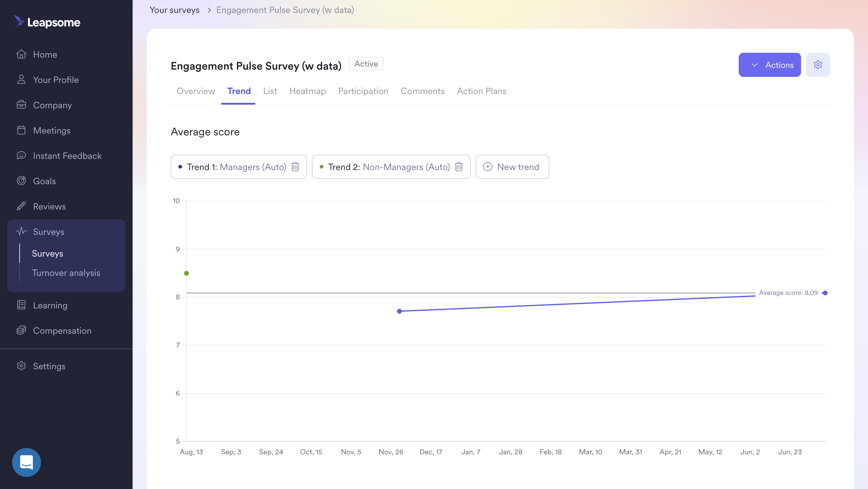Open Reviews section
This screenshot has width=868, height=489.
coord(49,206)
